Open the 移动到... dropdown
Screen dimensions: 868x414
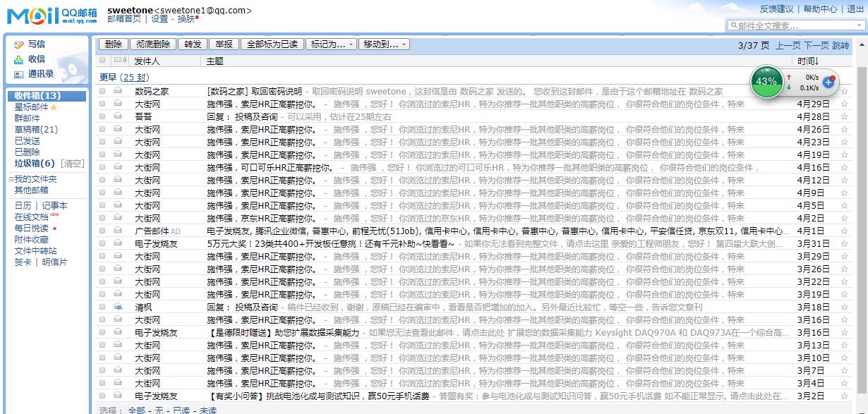384,44
